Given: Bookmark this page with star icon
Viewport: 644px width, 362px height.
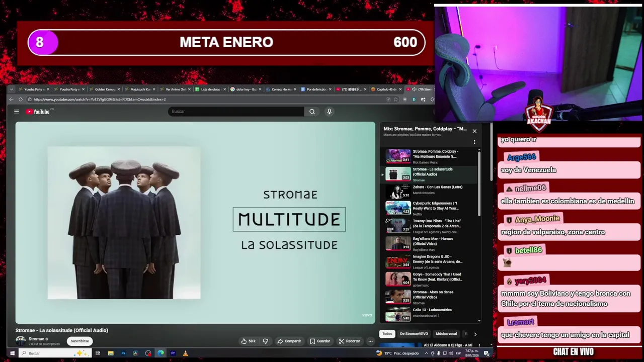Looking at the screenshot, I should [396, 100].
